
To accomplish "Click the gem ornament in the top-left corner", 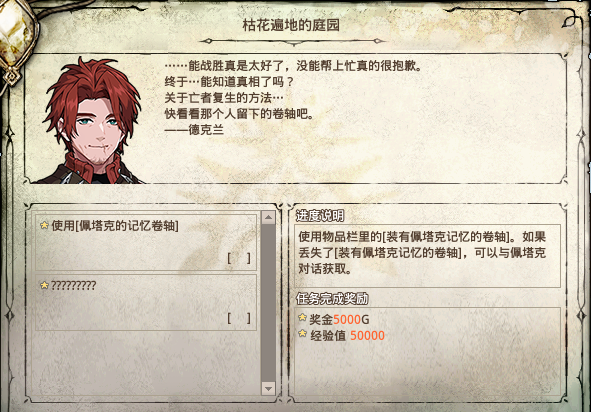I will point(16,40).
